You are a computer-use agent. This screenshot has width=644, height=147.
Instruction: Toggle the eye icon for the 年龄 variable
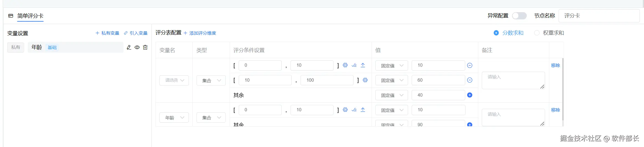click(137, 47)
